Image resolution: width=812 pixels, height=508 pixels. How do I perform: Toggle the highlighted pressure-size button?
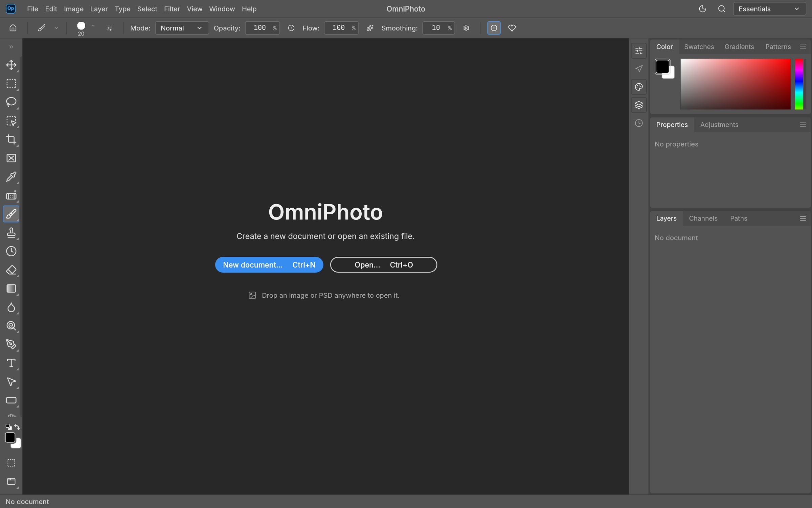coord(494,28)
